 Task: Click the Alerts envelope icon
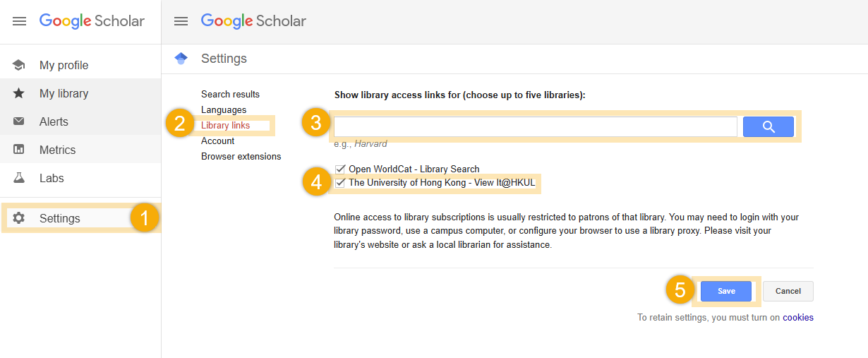point(19,121)
